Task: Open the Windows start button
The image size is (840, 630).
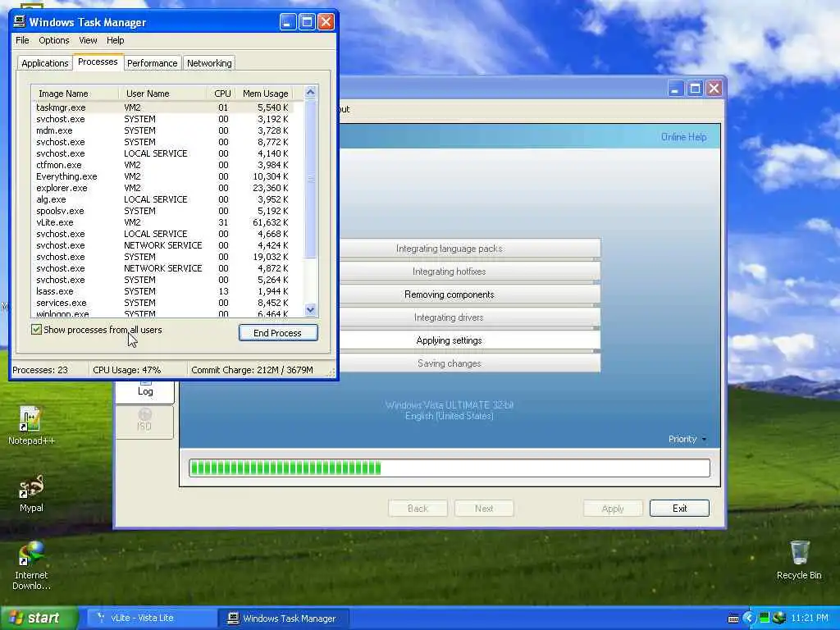Action: [39, 618]
